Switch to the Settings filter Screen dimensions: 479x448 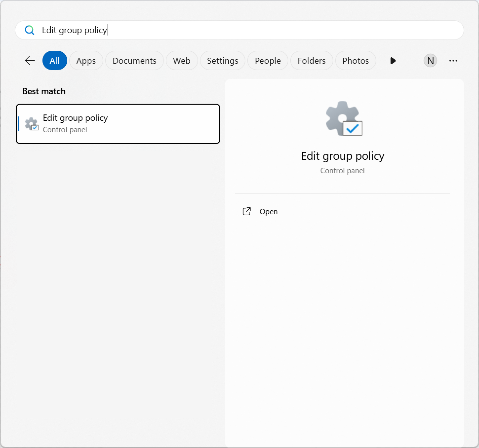(222, 60)
